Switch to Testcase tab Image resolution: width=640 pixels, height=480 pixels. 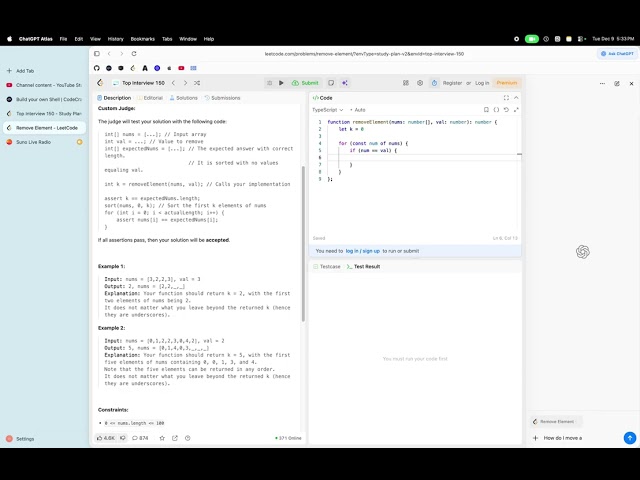pos(327,267)
